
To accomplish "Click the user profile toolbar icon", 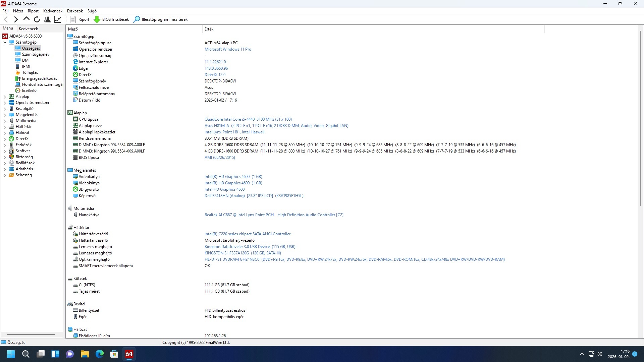I will [47, 19].
